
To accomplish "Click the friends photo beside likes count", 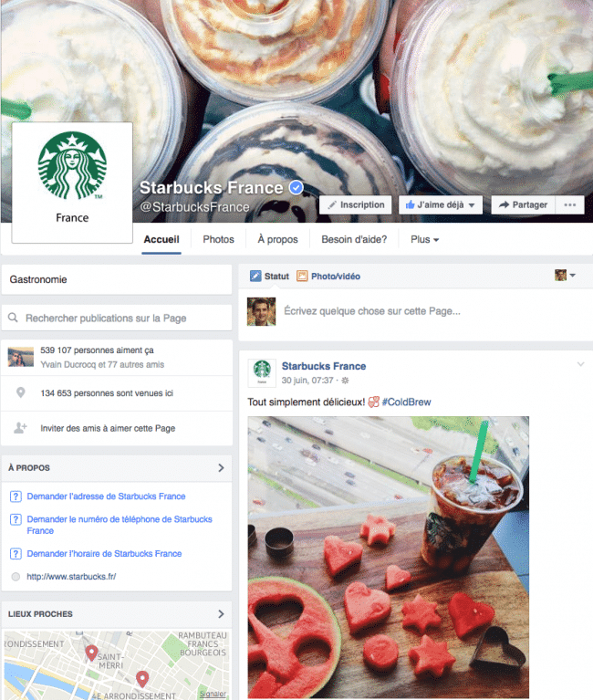I will pos(20,357).
